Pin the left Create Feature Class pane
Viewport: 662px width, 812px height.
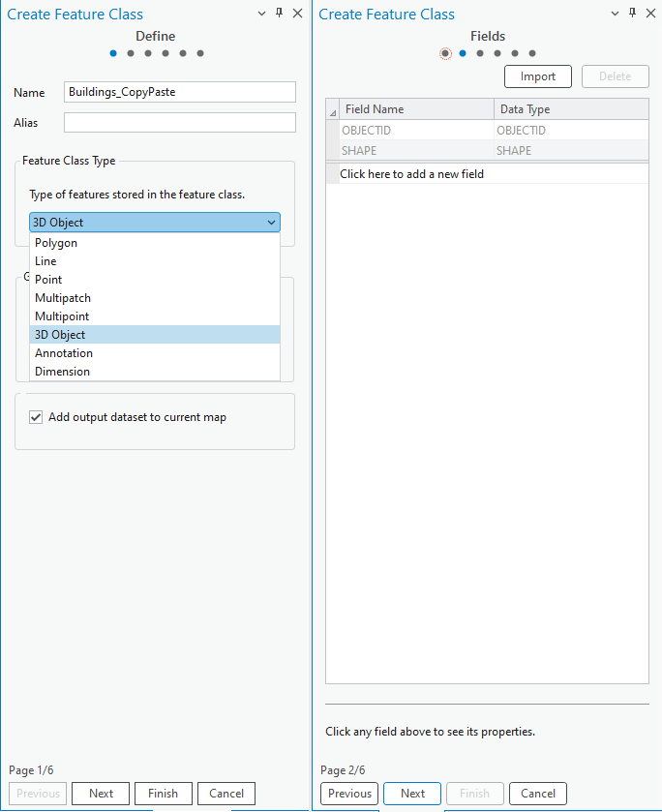click(x=279, y=13)
